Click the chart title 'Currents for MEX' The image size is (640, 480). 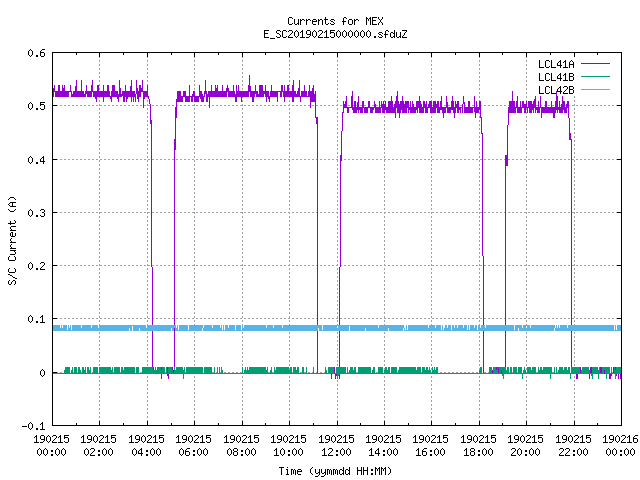(335, 21)
